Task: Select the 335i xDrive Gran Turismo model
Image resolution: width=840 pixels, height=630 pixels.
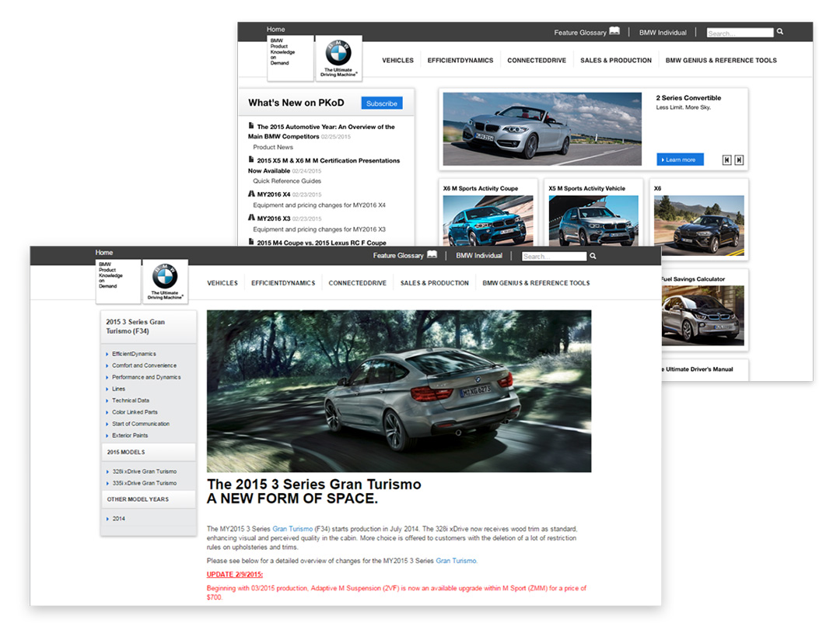Action: pos(145,483)
